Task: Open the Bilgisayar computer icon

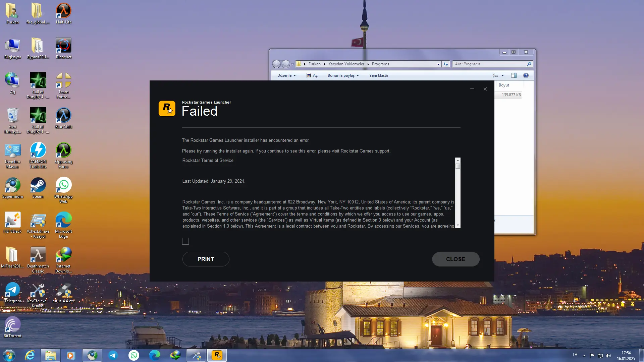Action: pos(13,49)
